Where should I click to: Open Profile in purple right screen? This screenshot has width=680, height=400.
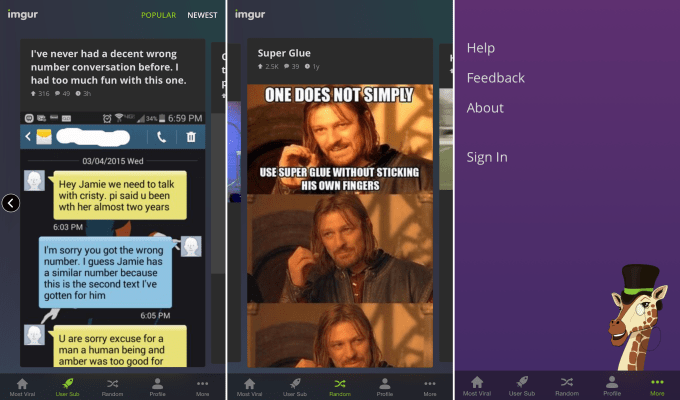pyautogui.click(x=612, y=386)
